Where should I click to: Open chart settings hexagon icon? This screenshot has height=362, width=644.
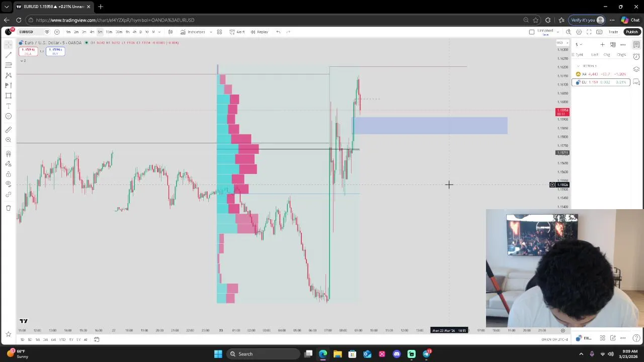click(x=579, y=32)
